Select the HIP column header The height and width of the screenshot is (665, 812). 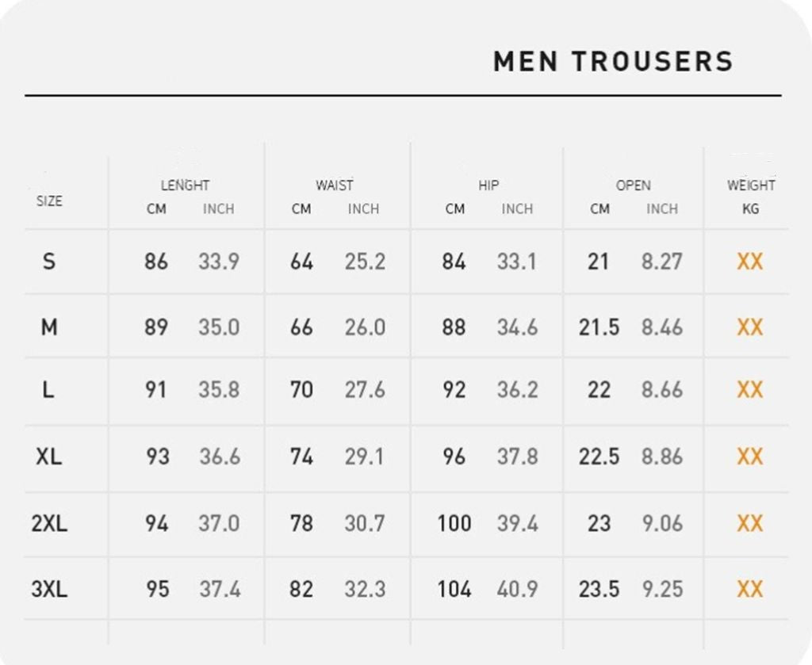tap(488, 185)
